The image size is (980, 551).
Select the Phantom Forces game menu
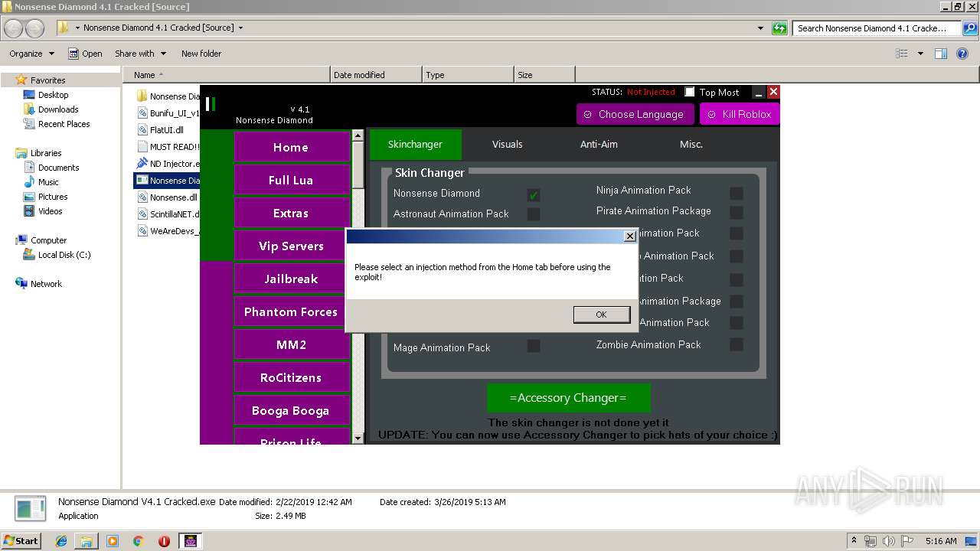tap(291, 311)
